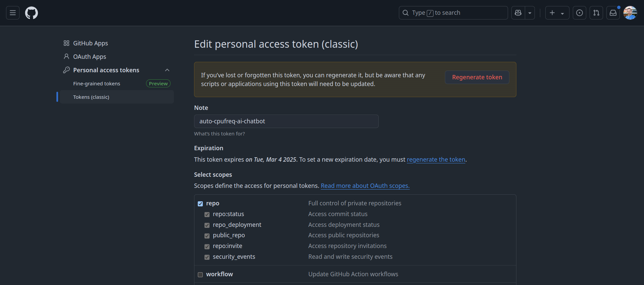Screen dimensions: 644x285
Task: Open Copilot dropdown arrow menu
Action: (x=530, y=13)
